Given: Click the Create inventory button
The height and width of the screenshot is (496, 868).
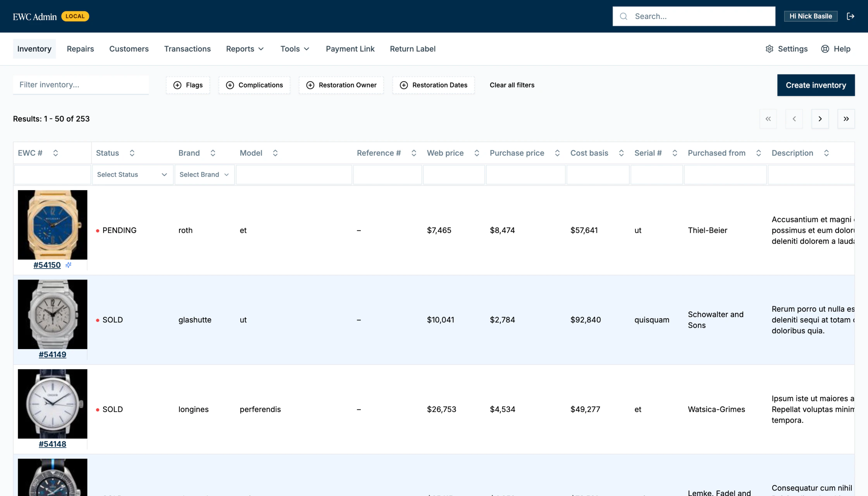Looking at the screenshot, I should coord(816,85).
